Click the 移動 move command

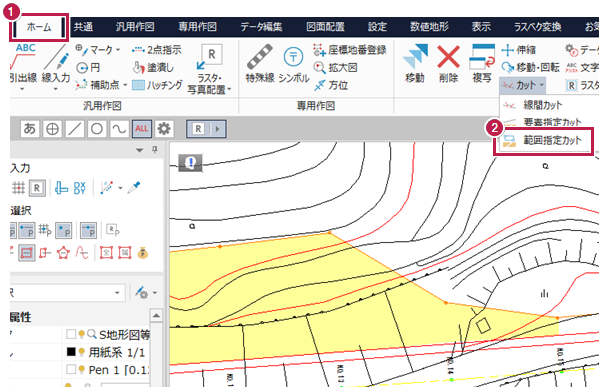(414, 64)
